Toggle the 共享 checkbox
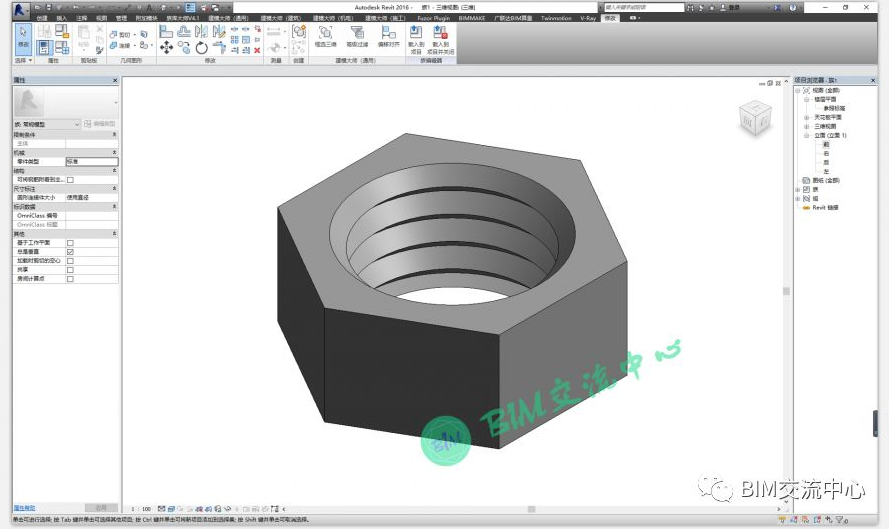The image size is (889, 529). [70, 270]
